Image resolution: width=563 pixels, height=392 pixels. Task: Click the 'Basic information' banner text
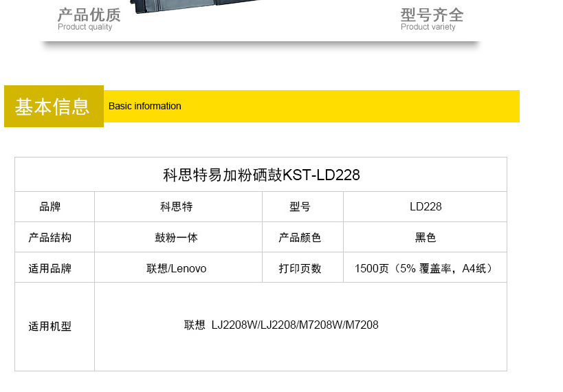[x=144, y=107]
